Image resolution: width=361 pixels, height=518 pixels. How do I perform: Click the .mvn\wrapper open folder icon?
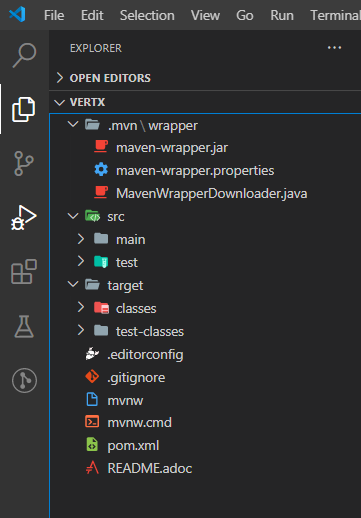(x=92, y=125)
